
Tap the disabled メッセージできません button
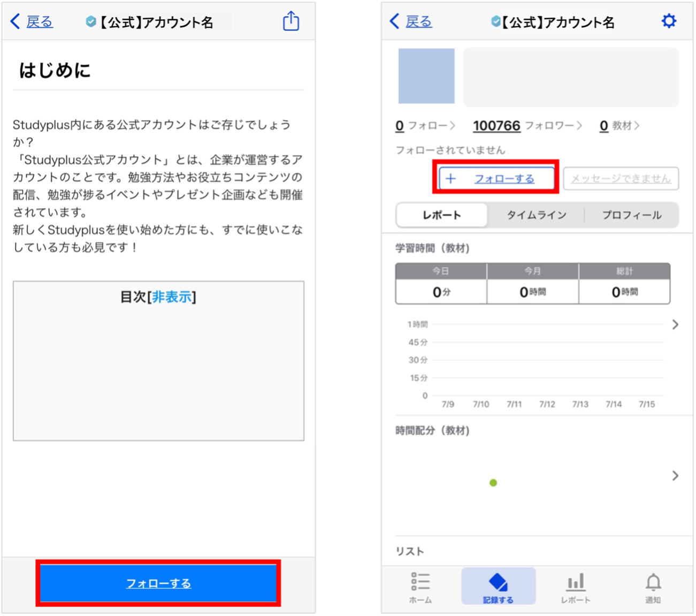(x=621, y=178)
